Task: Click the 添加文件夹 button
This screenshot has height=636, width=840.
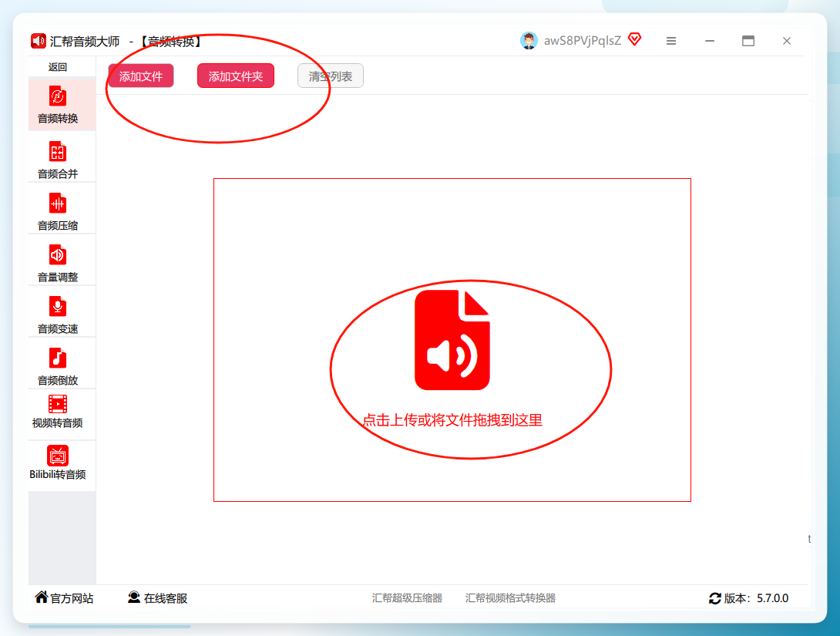Action: pos(236,76)
